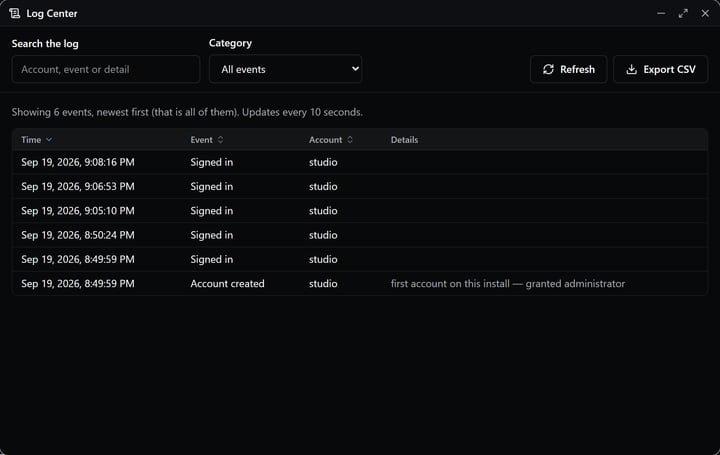This screenshot has height=455, width=720.
Task: Minimize the Log Center window
Action: point(661,13)
